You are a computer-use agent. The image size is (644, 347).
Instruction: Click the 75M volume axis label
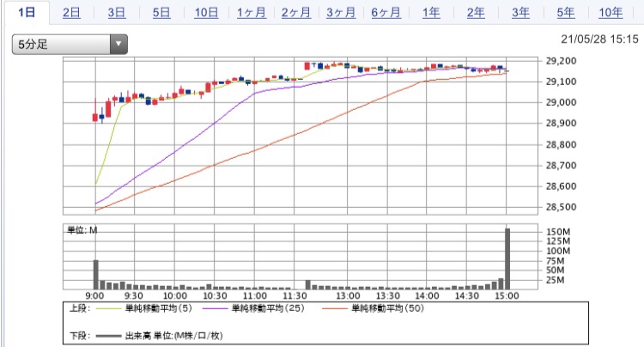point(556,261)
